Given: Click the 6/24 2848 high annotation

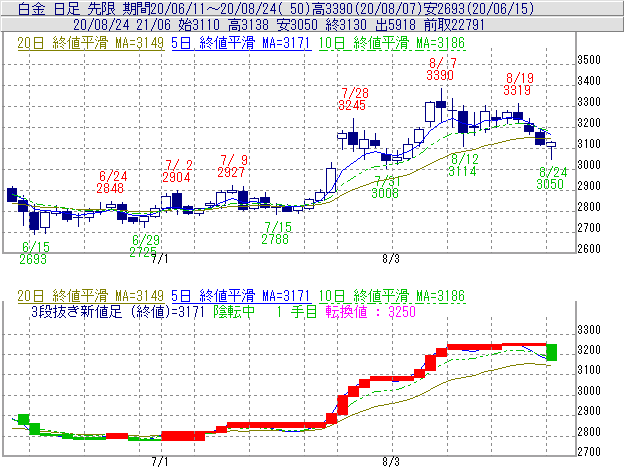Looking at the screenshot, I should 110,182.
